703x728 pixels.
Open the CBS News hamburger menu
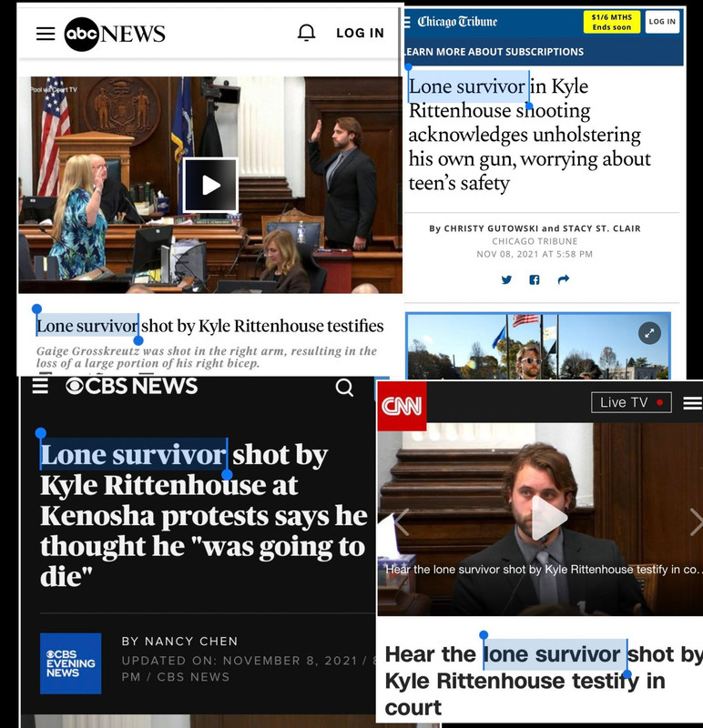click(40, 385)
